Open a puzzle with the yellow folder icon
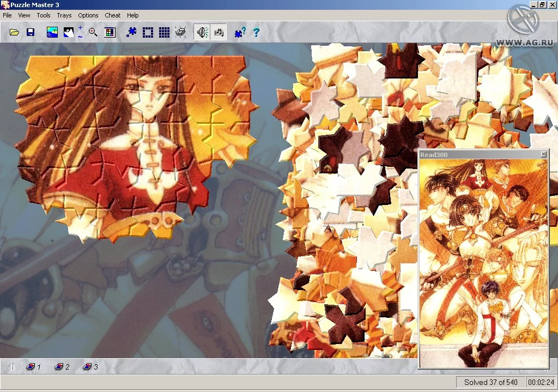Image resolution: width=558 pixels, height=392 pixels. tap(14, 32)
